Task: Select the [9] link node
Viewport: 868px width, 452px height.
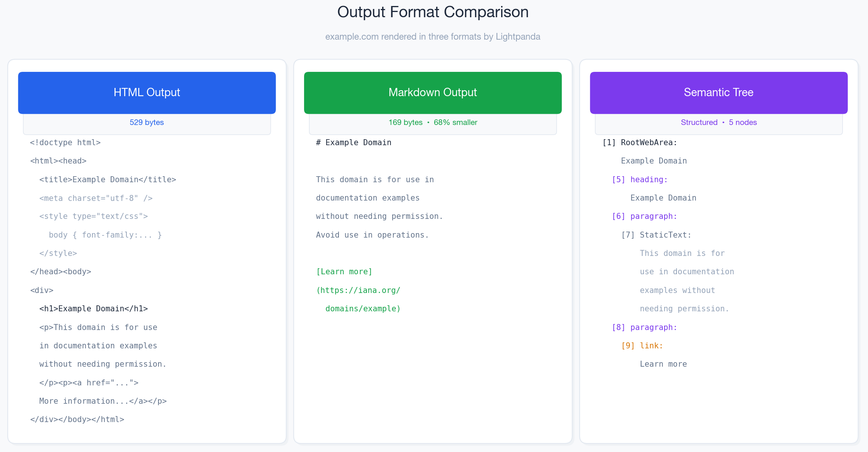Action: (642, 346)
